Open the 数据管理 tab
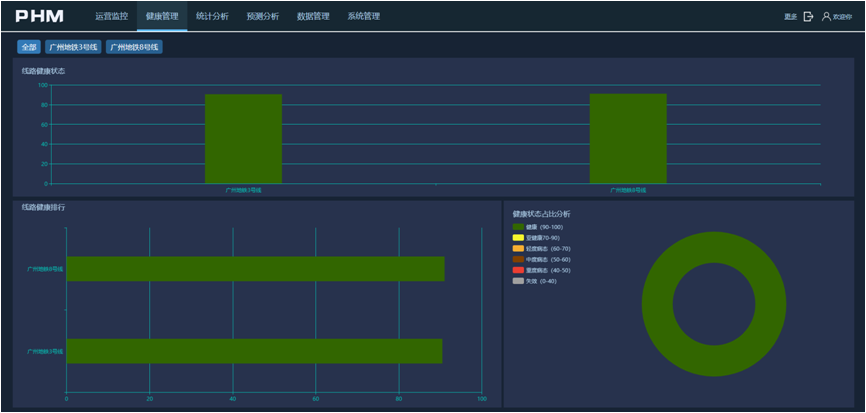This screenshot has height=413, width=866. (313, 17)
